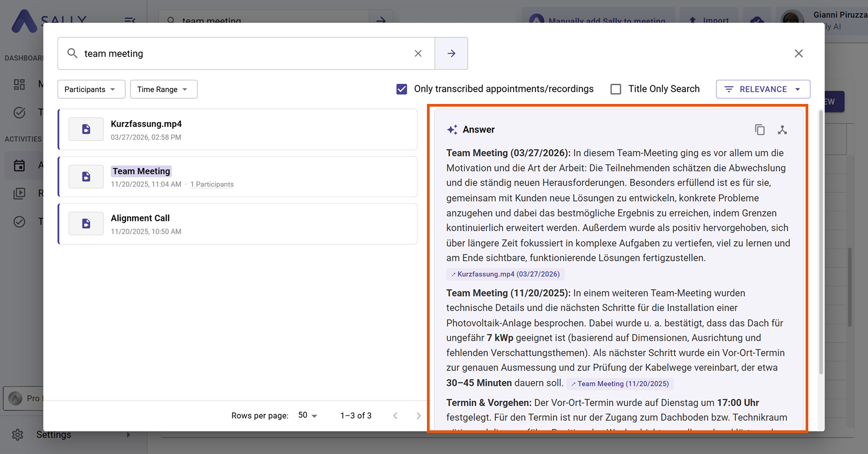Open the Team Meeting (11/20/2025) source link
The height and width of the screenshot is (454, 868).
[620, 383]
